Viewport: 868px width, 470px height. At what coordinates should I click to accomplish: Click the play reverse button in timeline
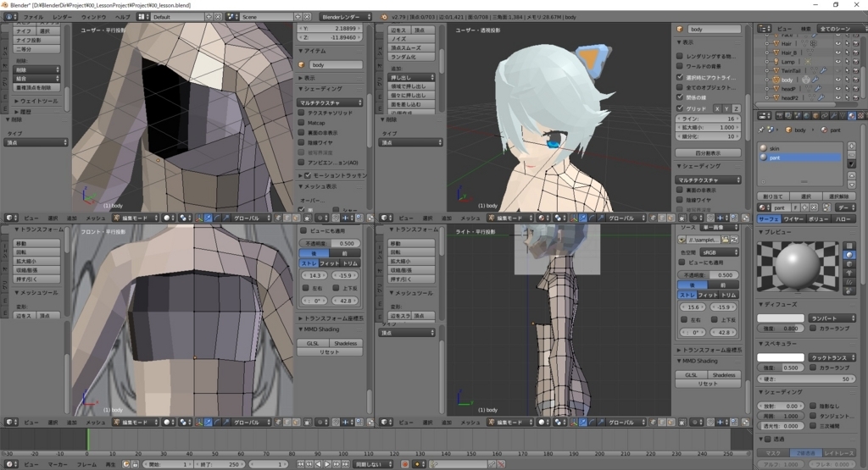click(x=319, y=464)
